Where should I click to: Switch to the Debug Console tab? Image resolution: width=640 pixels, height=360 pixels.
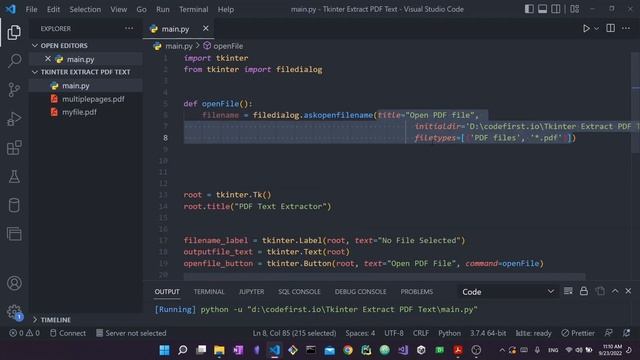[360, 291]
